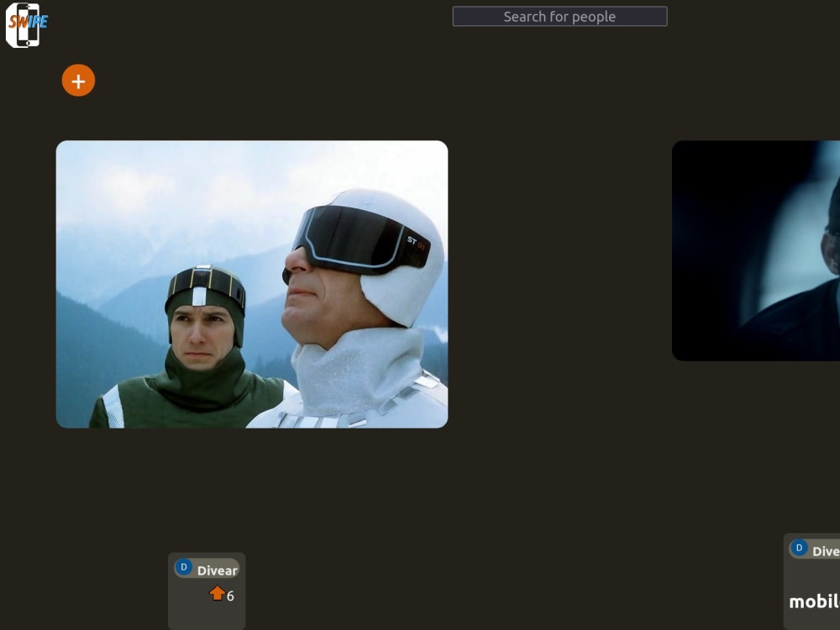The width and height of the screenshot is (840, 630).
Task: Click the upvote count 6
Action: (230, 596)
